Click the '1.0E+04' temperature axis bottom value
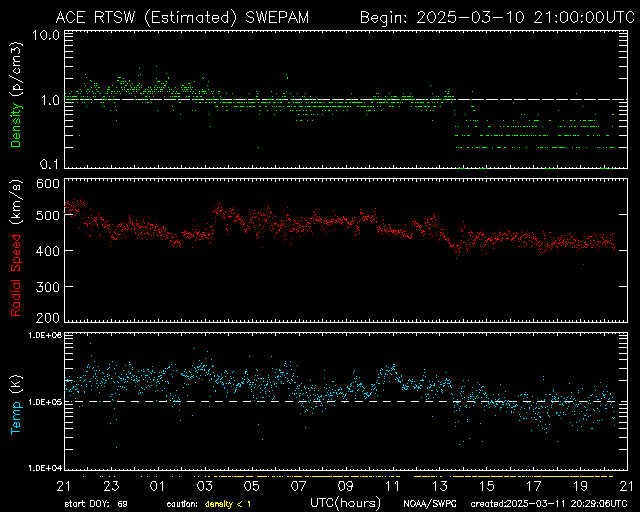 coord(45,467)
